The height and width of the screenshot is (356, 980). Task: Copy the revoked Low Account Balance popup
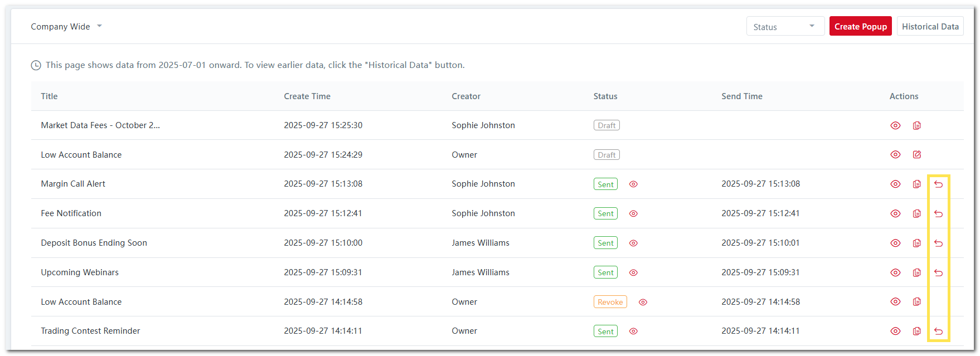[x=916, y=302]
